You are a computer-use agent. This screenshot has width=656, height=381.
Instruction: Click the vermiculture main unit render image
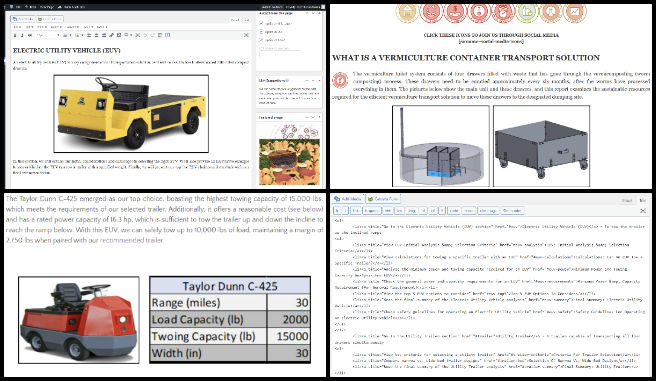point(441,146)
